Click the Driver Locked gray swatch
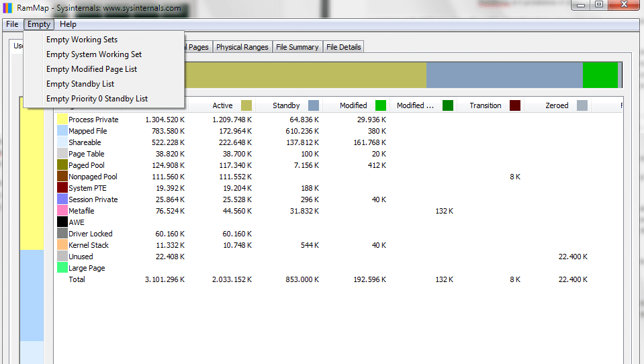This screenshot has width=644, height=364. coord(62,234)
